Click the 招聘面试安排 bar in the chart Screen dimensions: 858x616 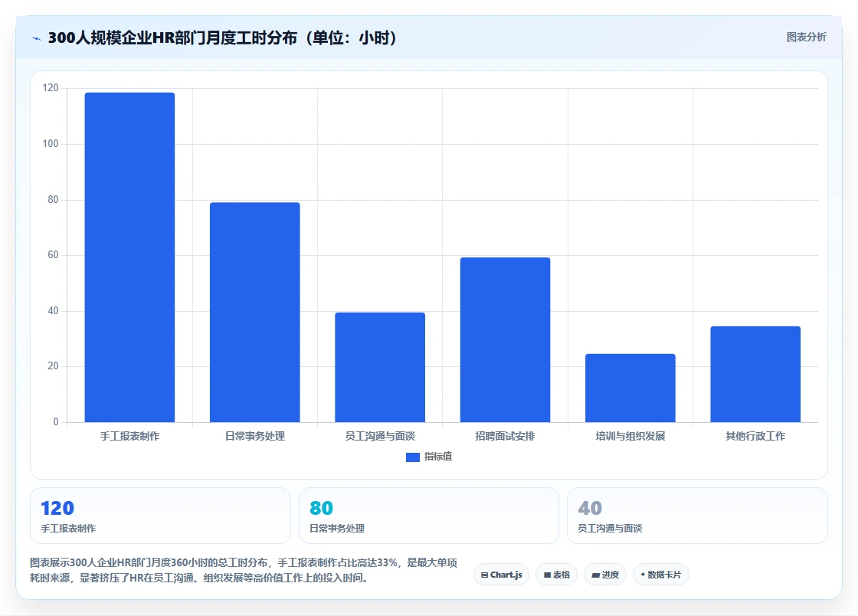505,339
